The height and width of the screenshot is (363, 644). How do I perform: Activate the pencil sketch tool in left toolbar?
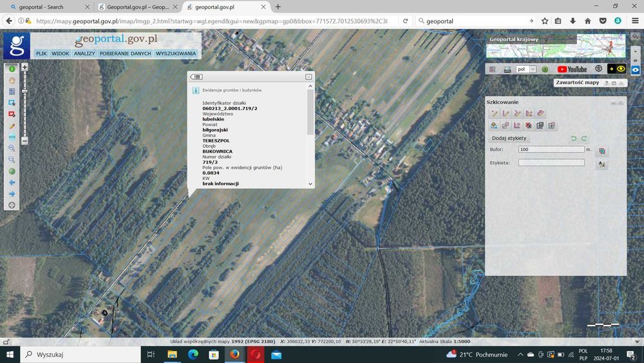pos(12,126)
